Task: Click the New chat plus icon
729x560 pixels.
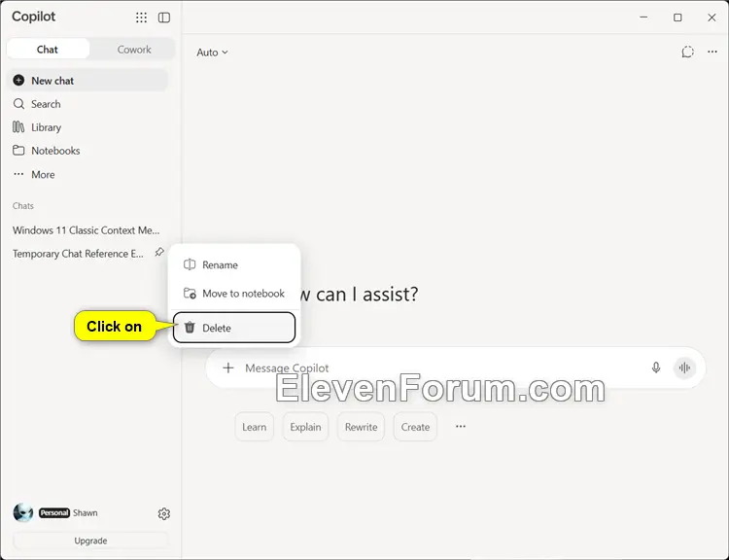Action: coord(18,81)
